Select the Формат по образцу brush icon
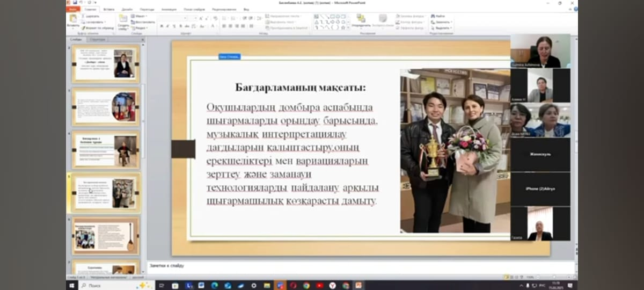Viewport: 644px width, 290px height. click(83, 27)
